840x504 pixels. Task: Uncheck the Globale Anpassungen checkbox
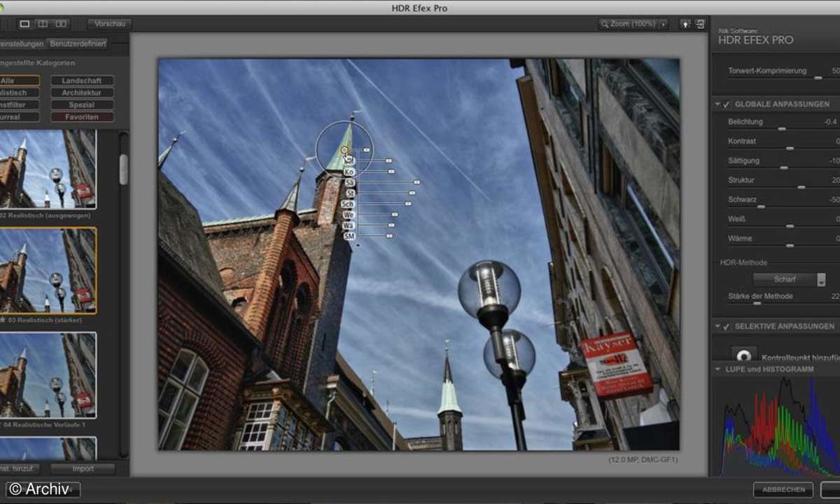click(726, 104)
